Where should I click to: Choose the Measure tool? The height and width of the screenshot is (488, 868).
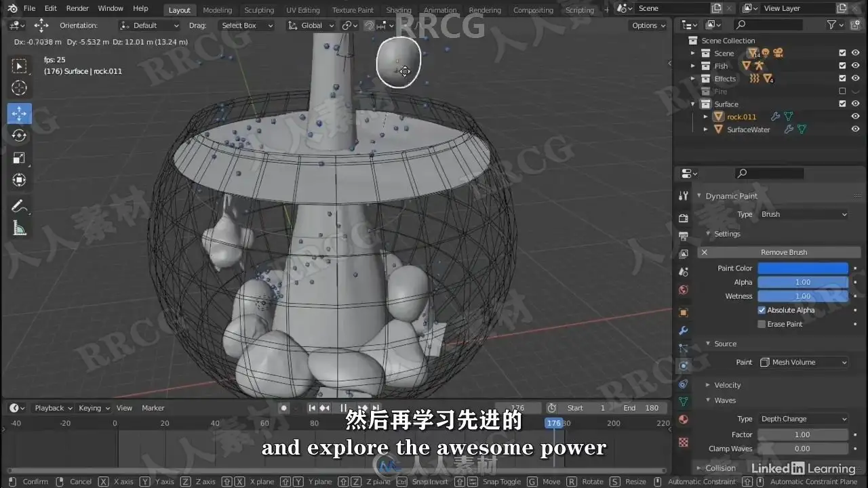[20, 229]
